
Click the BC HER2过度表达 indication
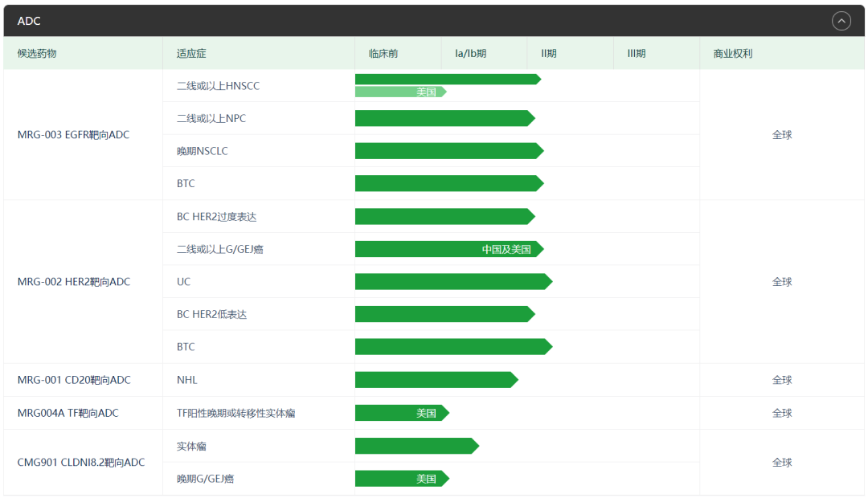216,217
